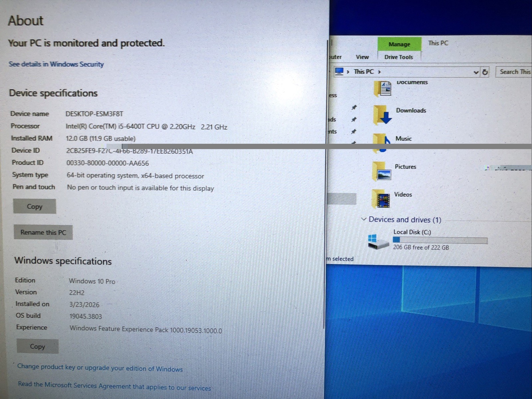The width and height of the screenshot is (532, 399).
Task: Open See details in Windows Security link
Action: point(56,64)
